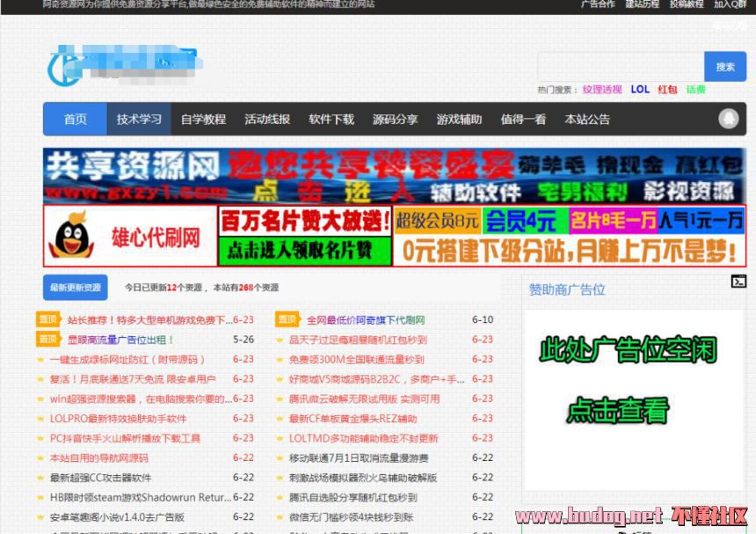This screenshot has width=756, height=534.
Task: Select hot search term 红包
Action: point(667,89)
